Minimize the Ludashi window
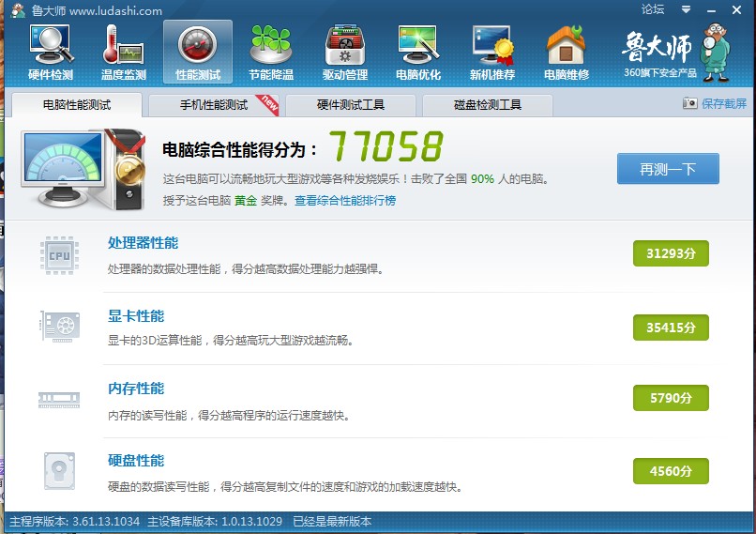 [711, 10]
